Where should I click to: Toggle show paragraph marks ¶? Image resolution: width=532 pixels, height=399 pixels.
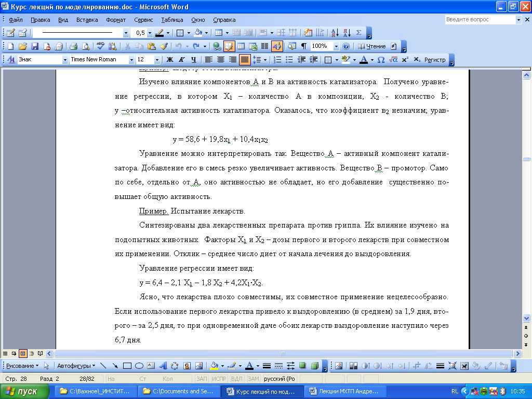point(303,46)
